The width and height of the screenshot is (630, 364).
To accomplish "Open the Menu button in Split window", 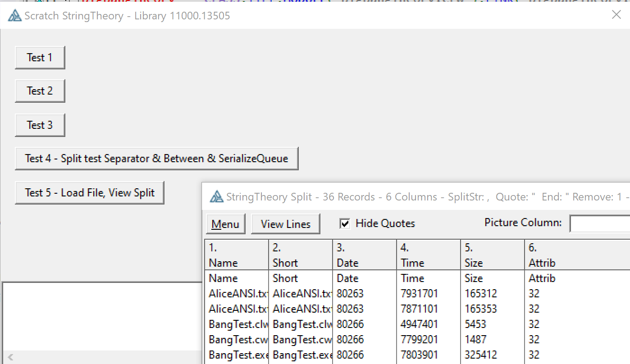I will 225,224.
